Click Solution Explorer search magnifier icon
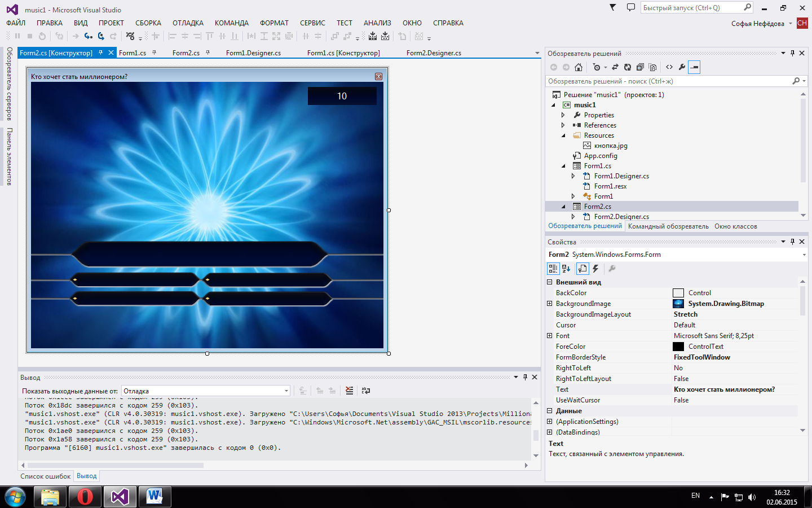The image size is (812, 508). pyautogui.click(x=796, y=81)
